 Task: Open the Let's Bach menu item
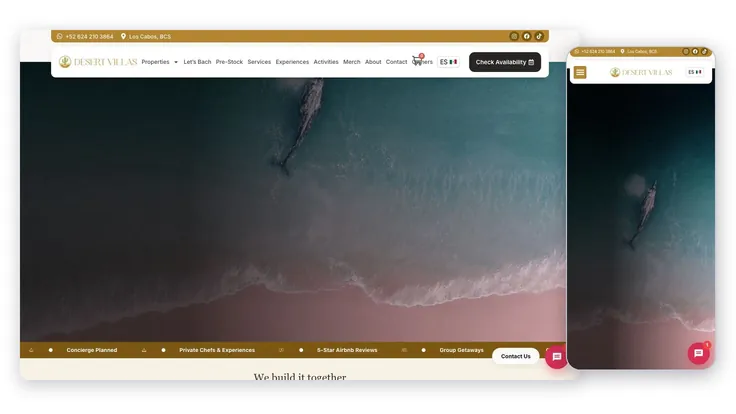coord(197,62)
